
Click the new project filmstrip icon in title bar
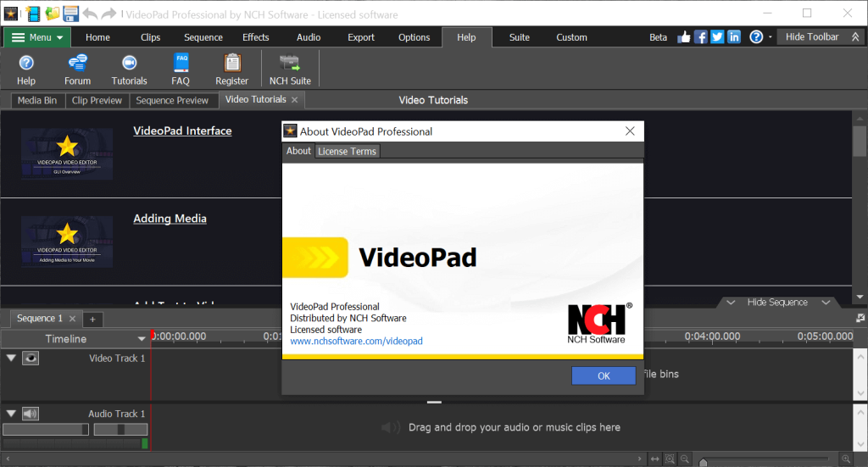(33, 14)
